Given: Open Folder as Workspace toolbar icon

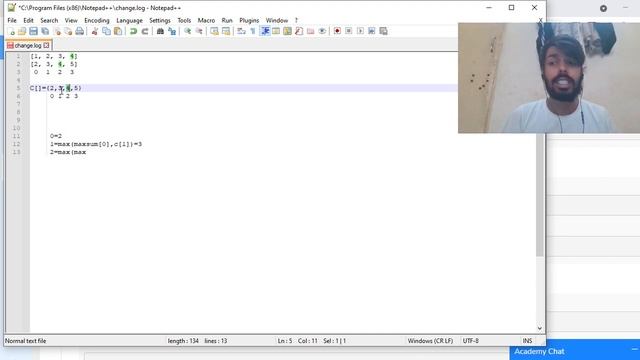Looking at the screenshot, I should (x=311, y=31).
